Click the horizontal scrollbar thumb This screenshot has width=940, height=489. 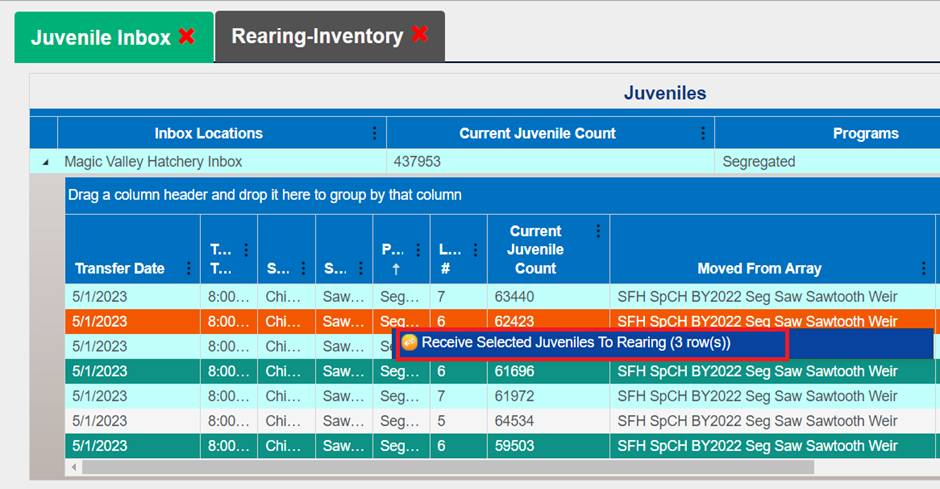coord(450,467)
